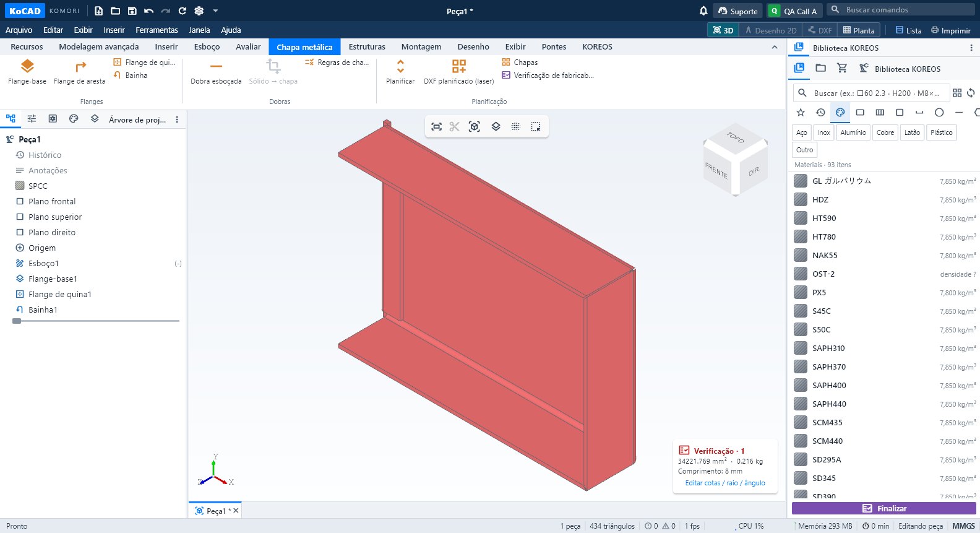Open the shopping cart in Biblioteca

click(x=841, y=68)
